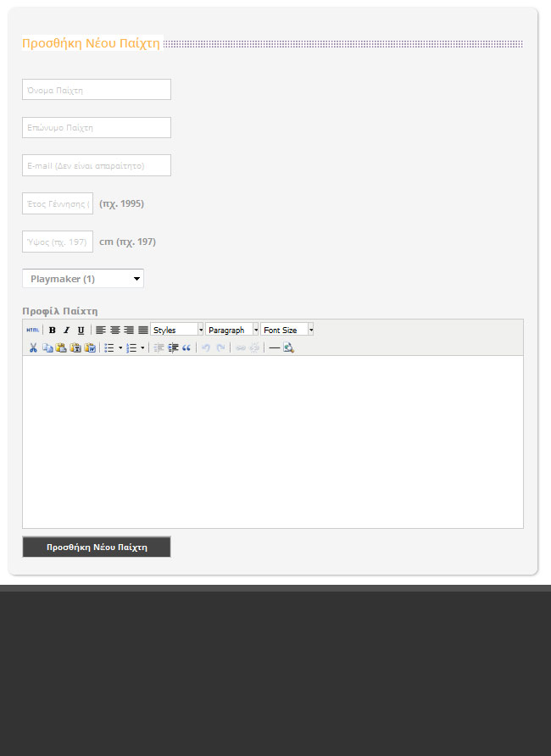Justify text with align full icon

143,330
